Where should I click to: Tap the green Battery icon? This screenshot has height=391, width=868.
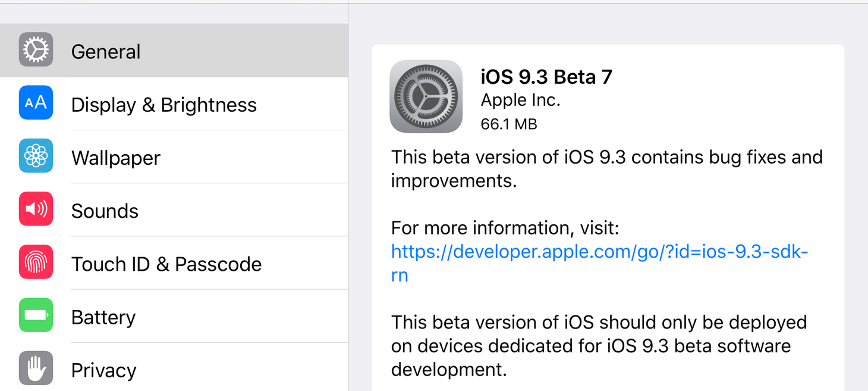click(x=36, y=315)
